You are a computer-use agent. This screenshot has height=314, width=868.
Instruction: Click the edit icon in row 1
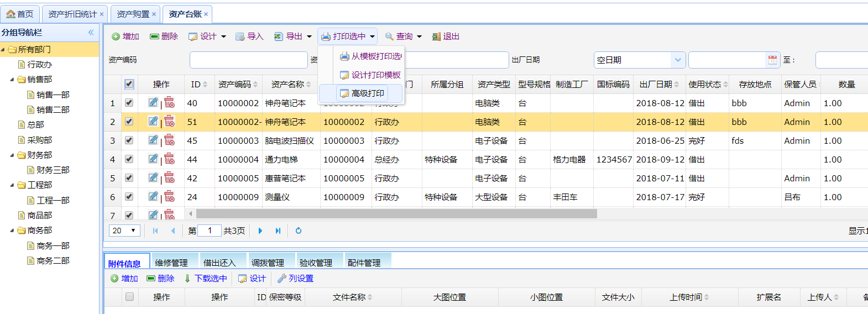coord(153,103)
